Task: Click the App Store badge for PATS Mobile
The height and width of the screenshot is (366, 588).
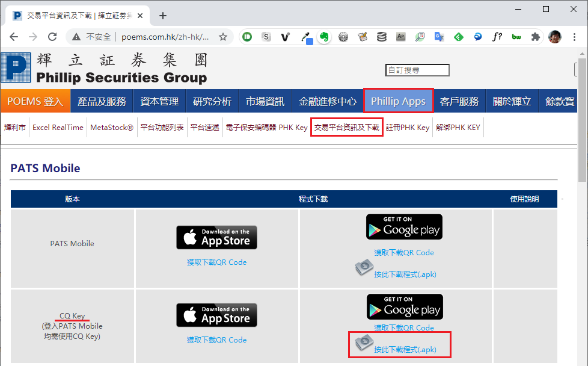Action: pyautogui.click(x=217, y=237)
